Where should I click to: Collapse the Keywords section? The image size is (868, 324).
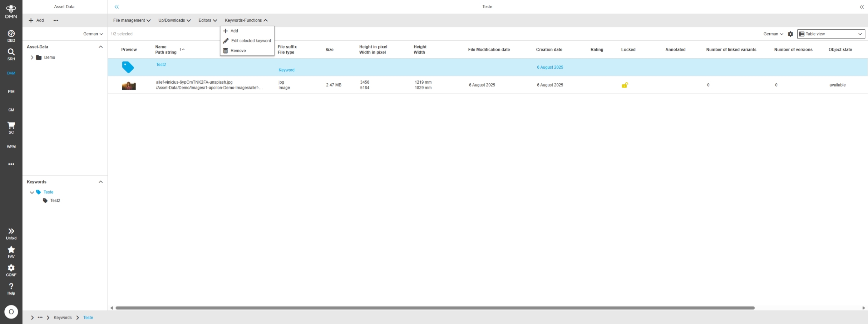point(100,182)
